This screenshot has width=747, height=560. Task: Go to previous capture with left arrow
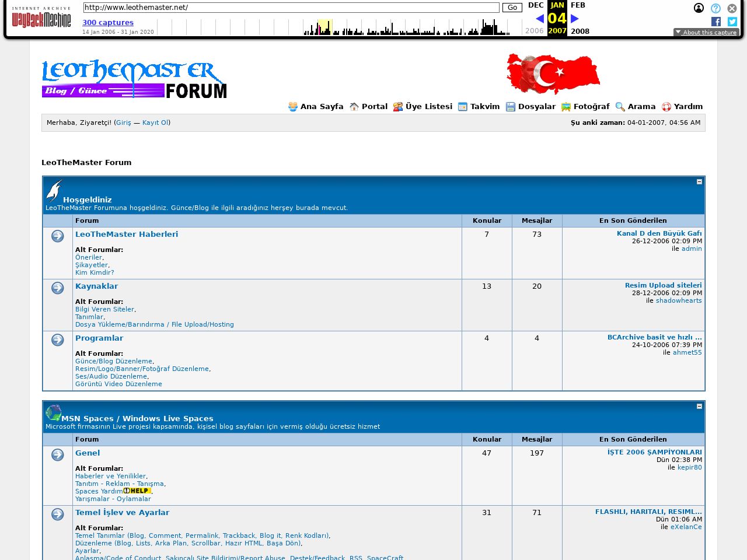[x=539, y=19]
